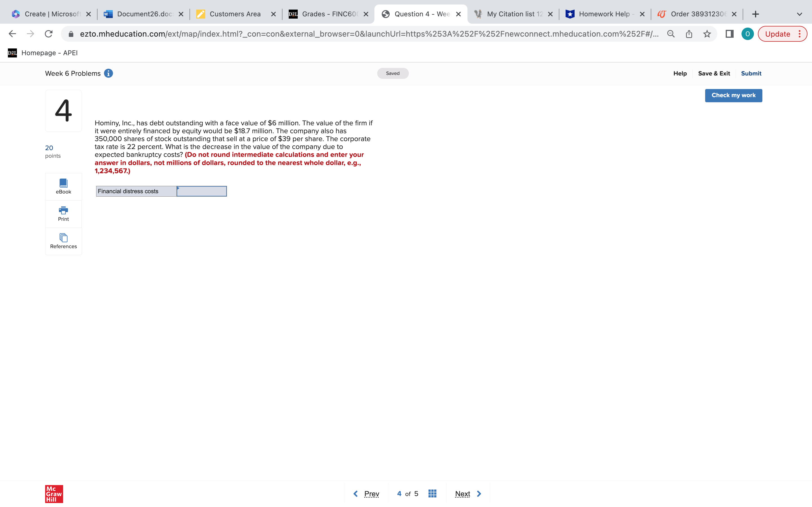
Task: Open the tab search chevron
Action: 799,14
